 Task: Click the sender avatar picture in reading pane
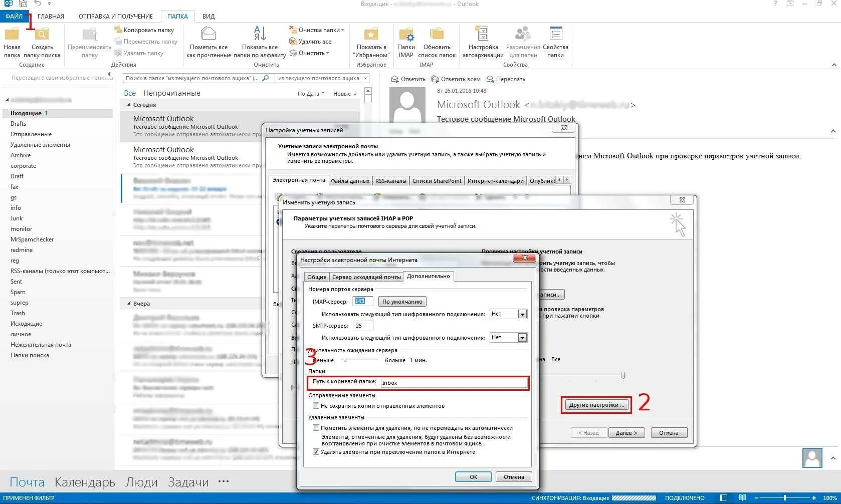[x=407, y=106]
